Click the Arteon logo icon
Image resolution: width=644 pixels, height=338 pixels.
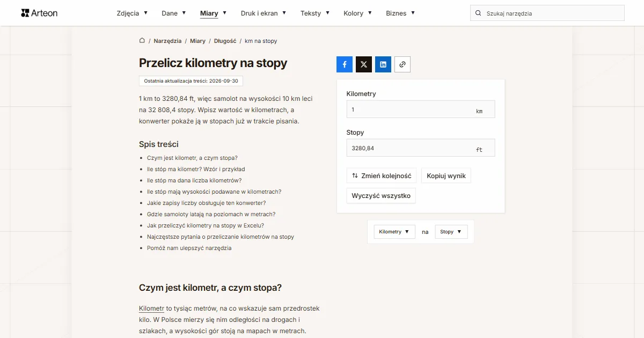click(x=25, y=13)
